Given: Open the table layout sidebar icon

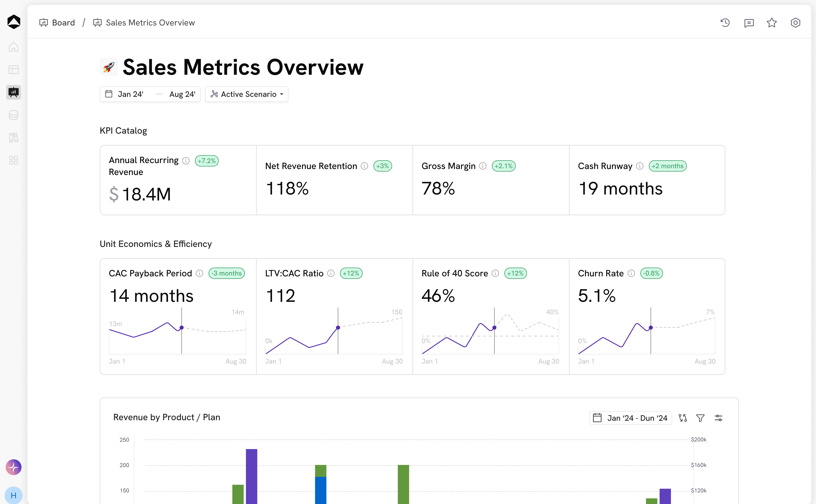Looking at the screenshot, I should 13,70.
